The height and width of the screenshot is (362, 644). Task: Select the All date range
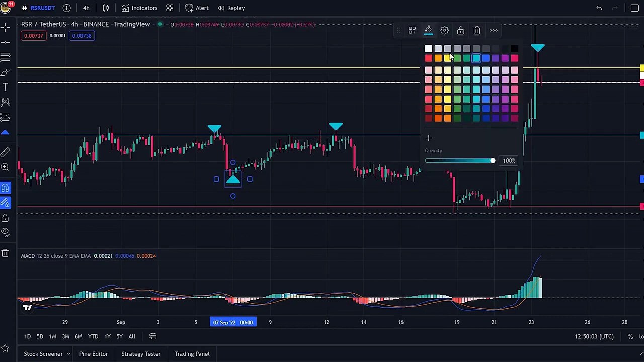[132, 336]
